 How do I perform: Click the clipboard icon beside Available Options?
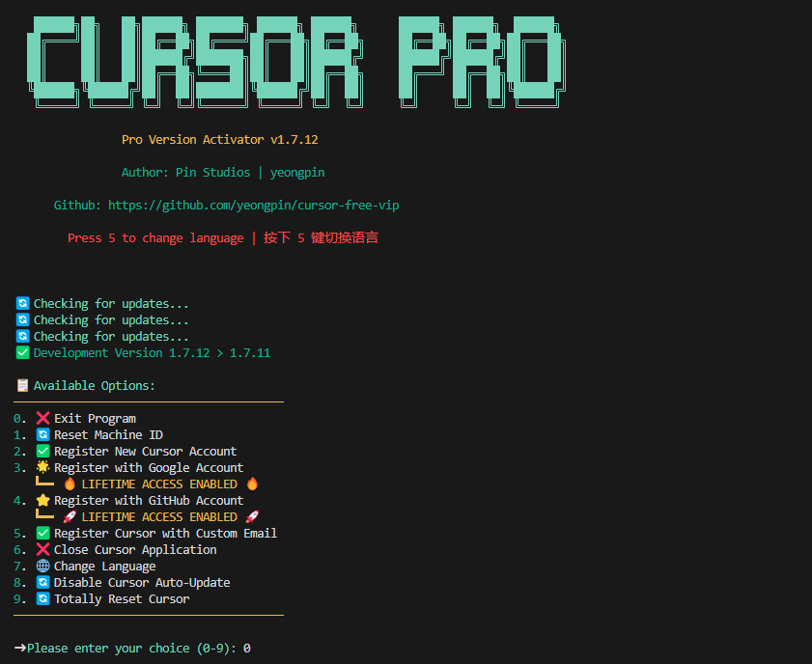click(x=22, y=386)
